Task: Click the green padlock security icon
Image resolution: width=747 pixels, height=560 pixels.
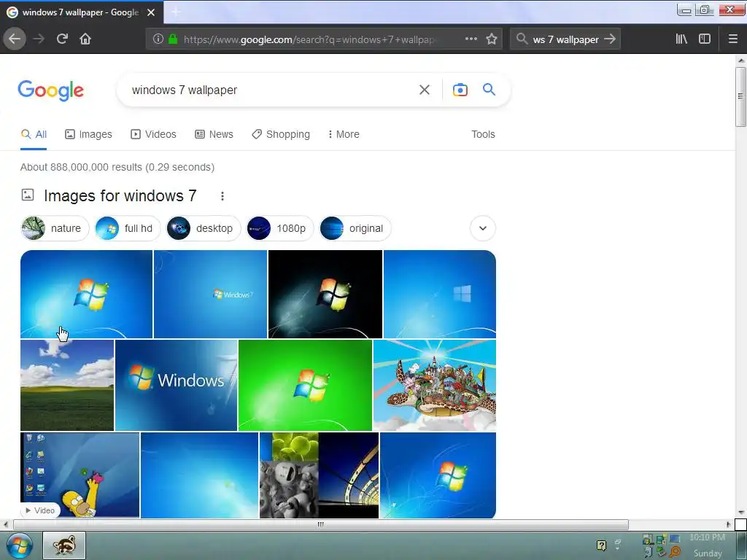Action: tap(173, 39)
